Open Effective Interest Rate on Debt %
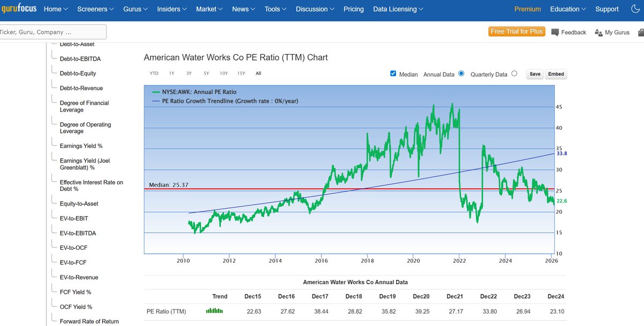 (91, 186)
